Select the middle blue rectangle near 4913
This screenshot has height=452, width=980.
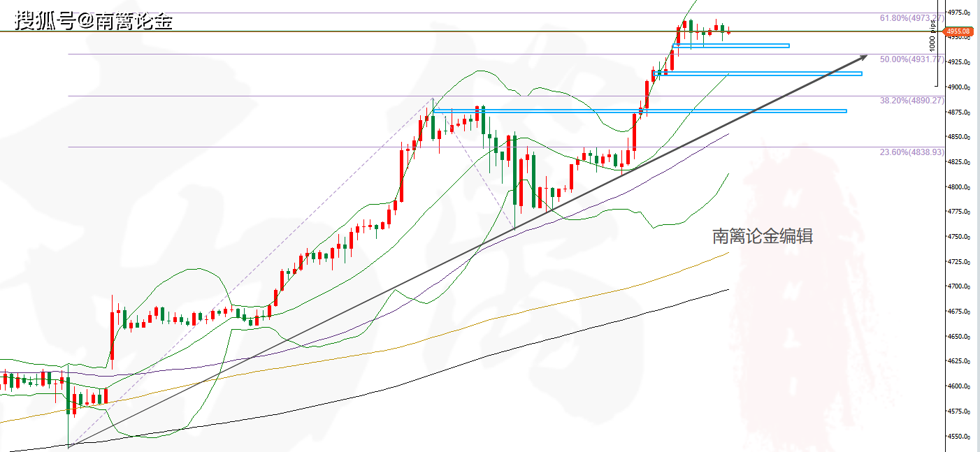[757, 73]
